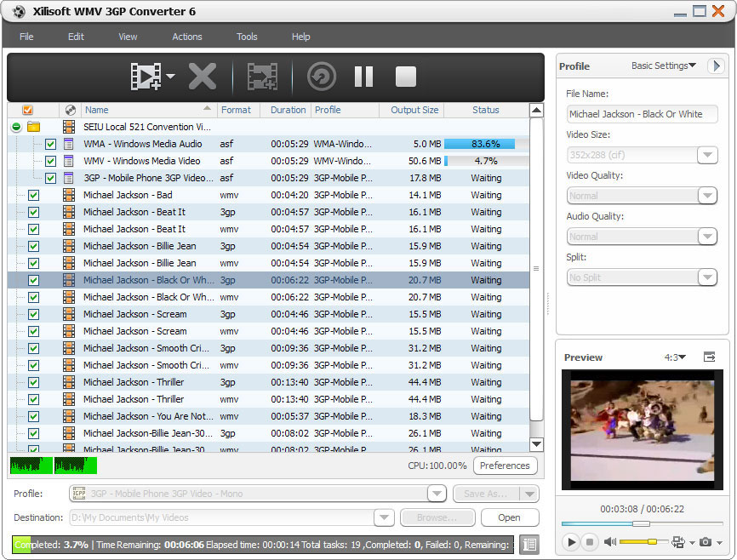Expand the 4:3 aspect ratio dropdown
Screen dimensions: 737x560
coord(675,357)
